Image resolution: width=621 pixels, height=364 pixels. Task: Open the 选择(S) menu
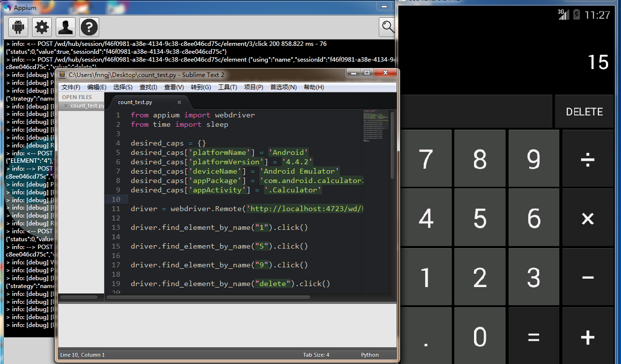coord(123,87)
